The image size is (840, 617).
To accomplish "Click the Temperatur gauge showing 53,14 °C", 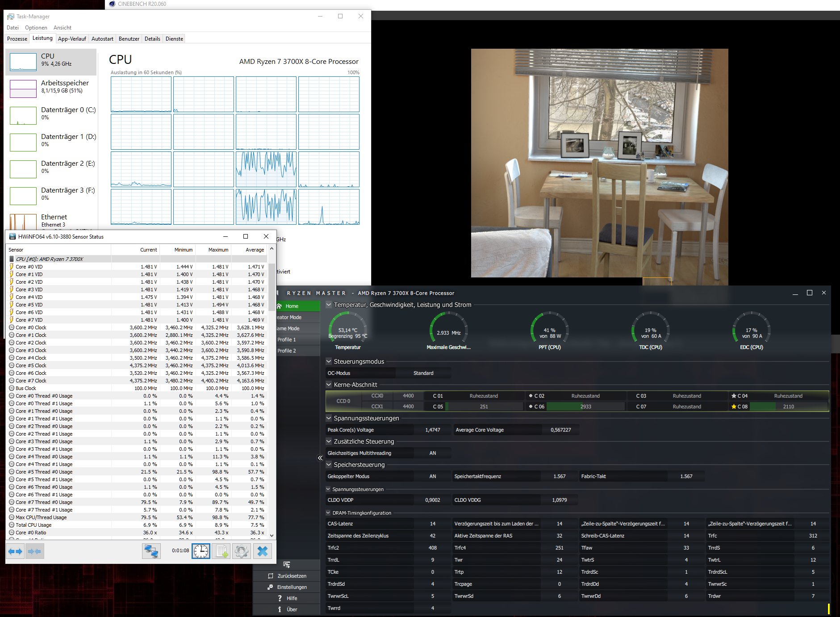I will (348, 331).
